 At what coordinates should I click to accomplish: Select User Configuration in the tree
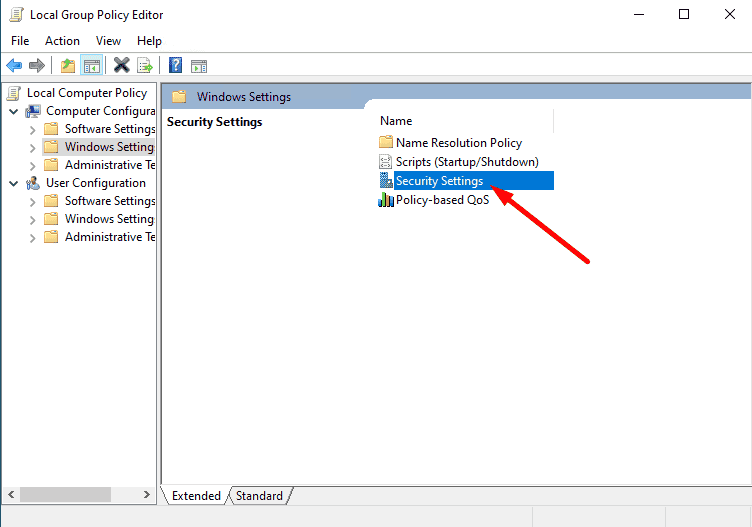coord(96,183)
